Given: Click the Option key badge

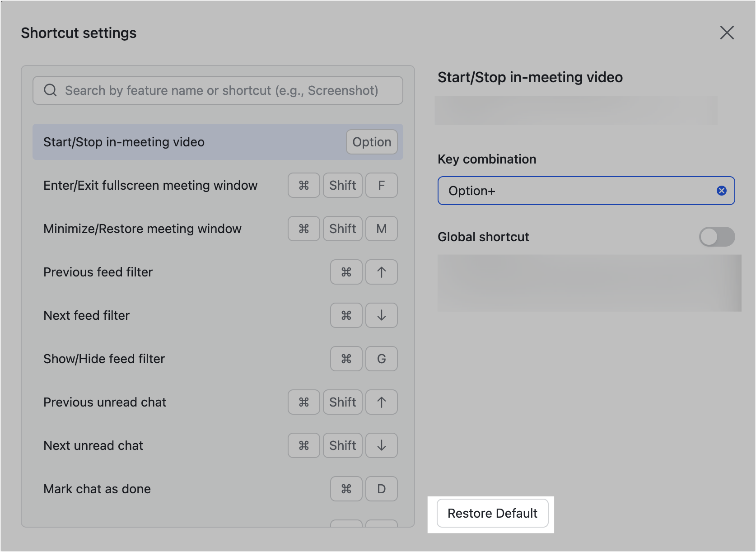Looking at the screenshot, I should 372,142.
